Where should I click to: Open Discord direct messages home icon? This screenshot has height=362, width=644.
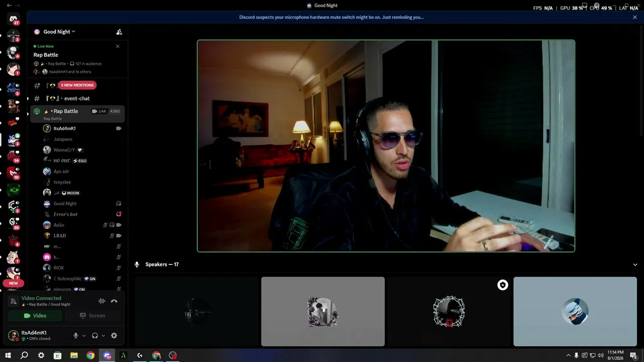tap(14, 19)
